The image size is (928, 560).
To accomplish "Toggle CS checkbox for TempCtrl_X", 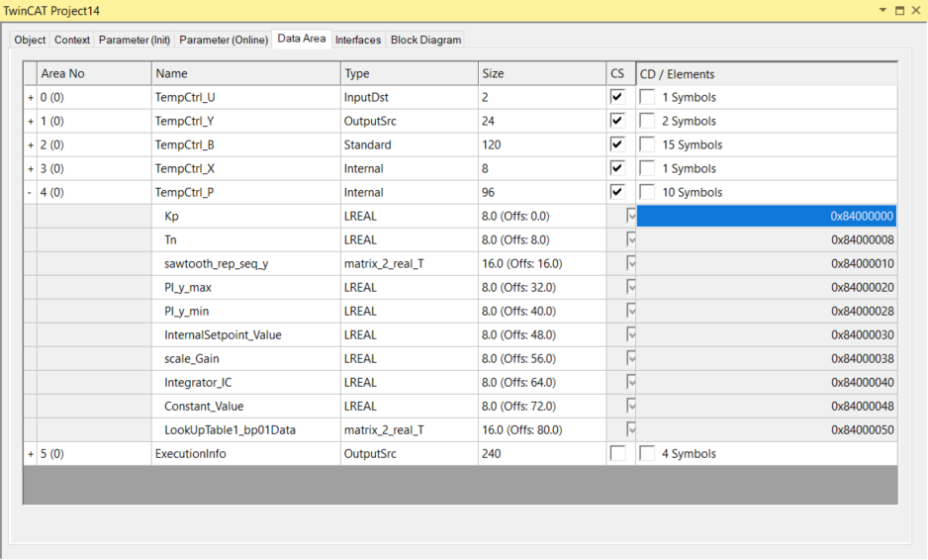I will pyautogui.click(x=617, y=167).
